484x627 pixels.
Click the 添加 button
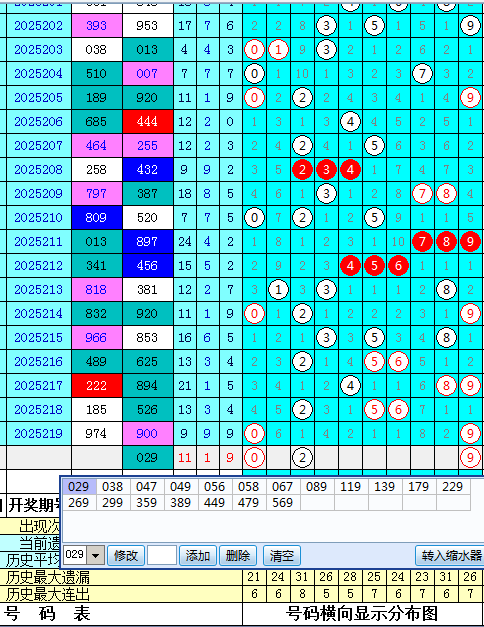pyautogui.click(x=198, y=555)
